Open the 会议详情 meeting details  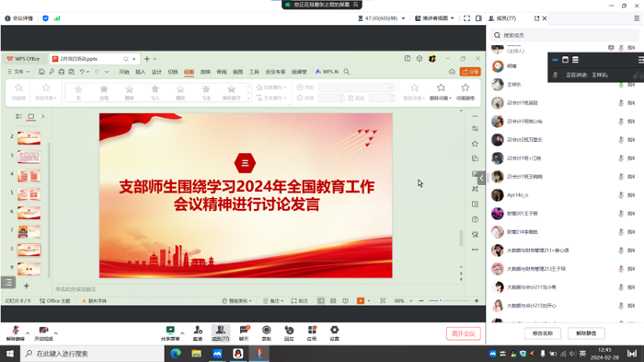click(x=19, y=18)
